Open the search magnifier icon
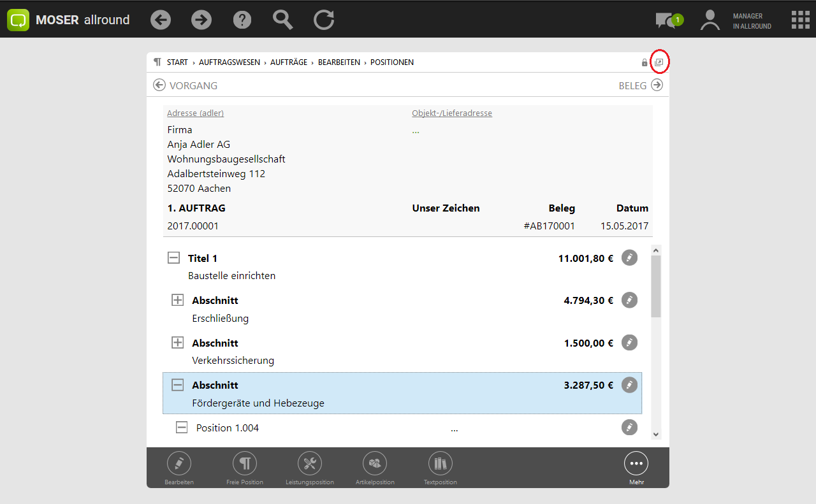The height and width of the screenshot is (504, 816). tap(283, 20)
